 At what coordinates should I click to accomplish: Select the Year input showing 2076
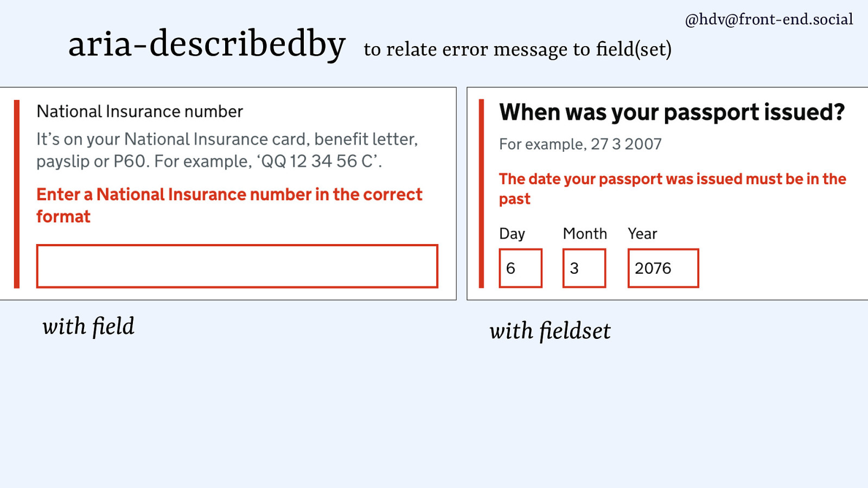click(x=663, y=268)
